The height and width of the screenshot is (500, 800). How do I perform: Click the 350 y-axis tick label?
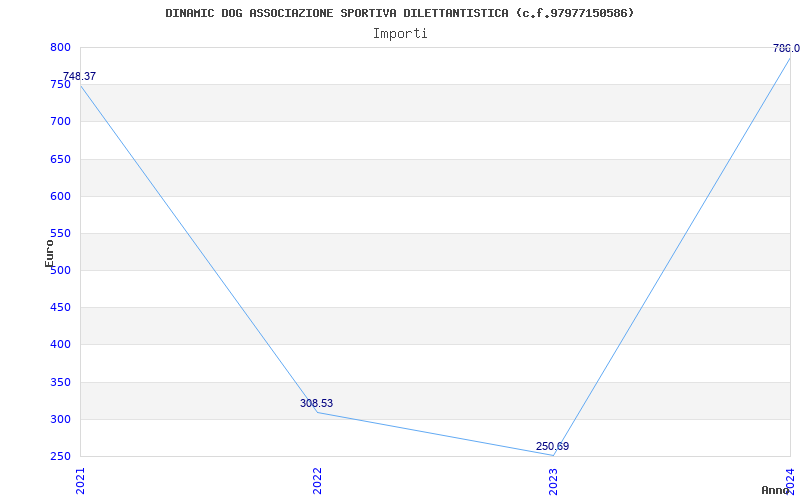60,383
